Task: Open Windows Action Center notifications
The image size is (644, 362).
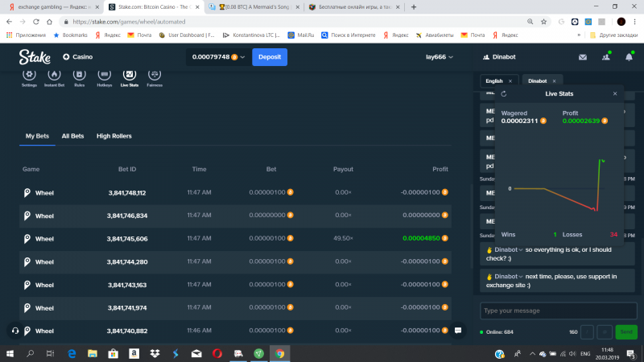Action: click(631, 354)
